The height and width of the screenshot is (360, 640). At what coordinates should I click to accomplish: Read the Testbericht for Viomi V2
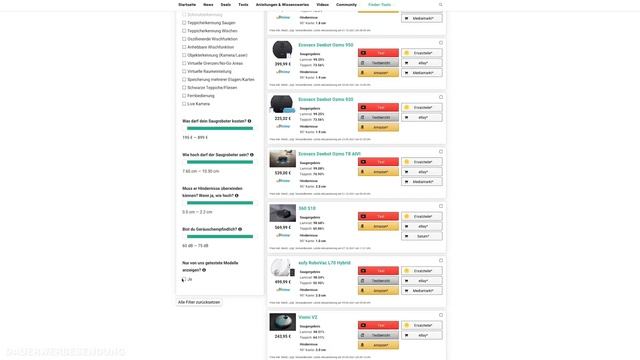click(x=378, y=336)
